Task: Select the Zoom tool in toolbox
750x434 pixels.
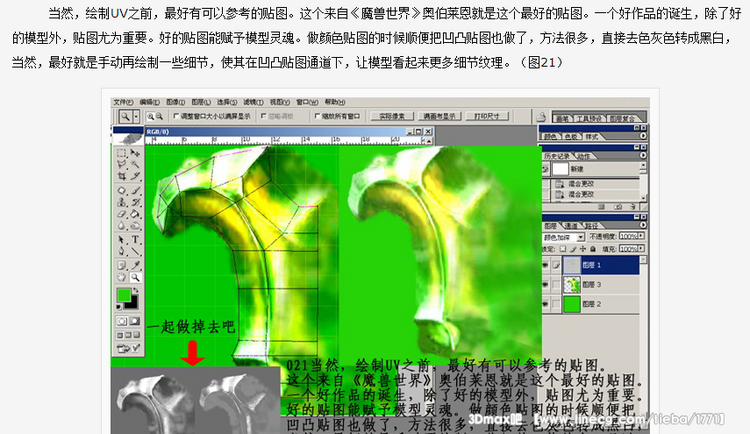Action: click(135, 277)
